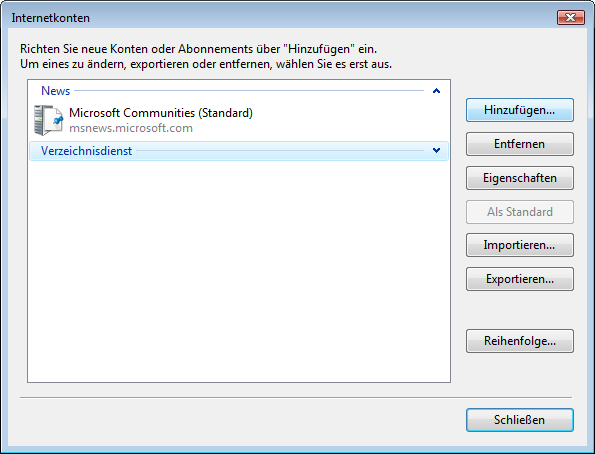Click the Exportieren... button
595x454 pixels.
519,279
